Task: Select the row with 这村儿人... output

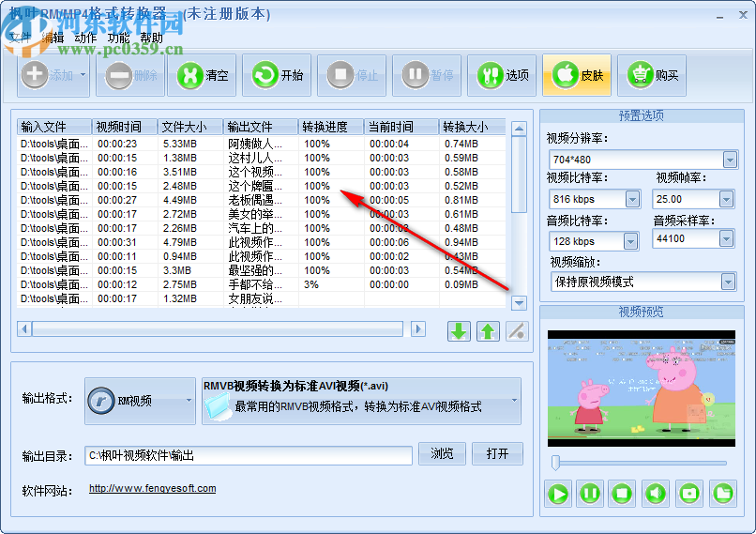Action: pyautogui.click(x=262, y=158)
